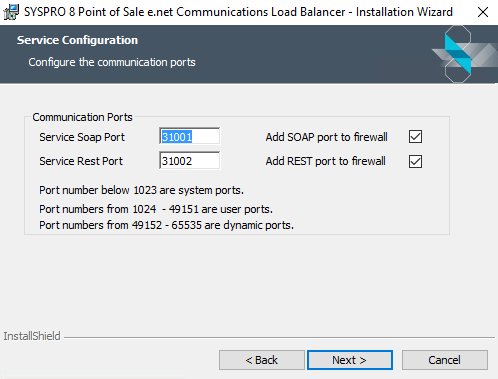Click the InstallShield label
The width and height of the screenshot is (498, 379).
[x=32, y=336]
